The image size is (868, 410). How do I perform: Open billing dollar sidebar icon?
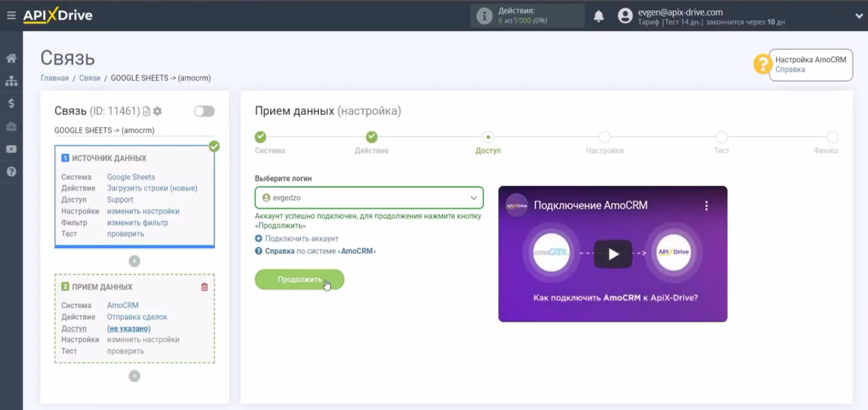[11, 103]
